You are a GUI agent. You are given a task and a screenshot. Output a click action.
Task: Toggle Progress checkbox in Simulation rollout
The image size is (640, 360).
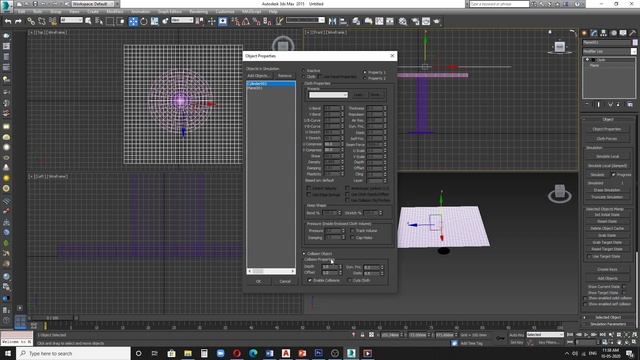613,175
